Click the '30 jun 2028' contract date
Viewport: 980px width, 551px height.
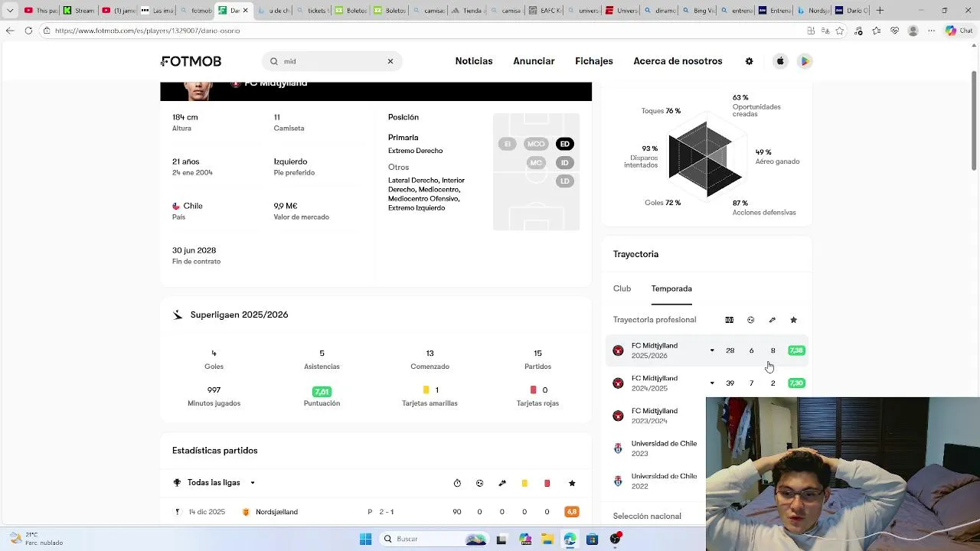point(194,250)
